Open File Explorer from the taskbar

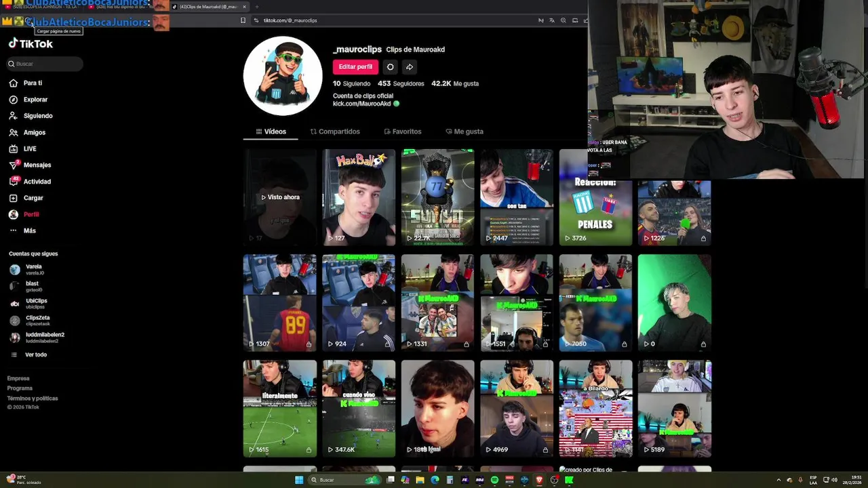point(420,480)
